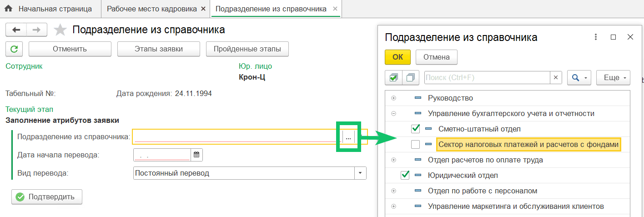
Task: Click the home icon on start tab
Action: (x=8, y=9)
